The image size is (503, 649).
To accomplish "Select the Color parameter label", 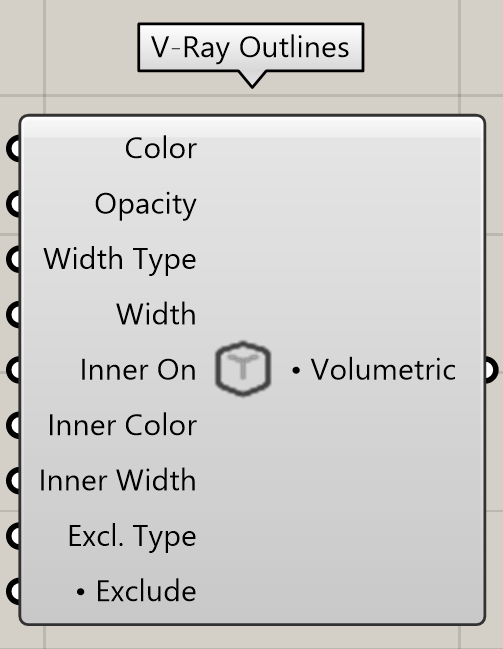I will point(161,149).
